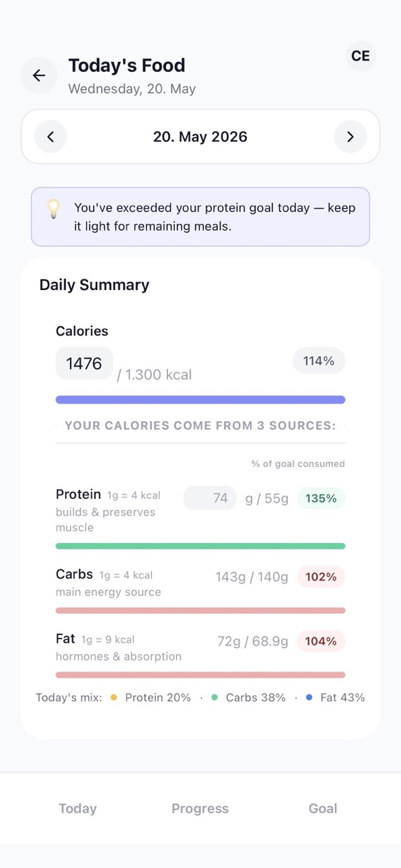
Task: Open the CE profile avatar
Action: [361, 56]
